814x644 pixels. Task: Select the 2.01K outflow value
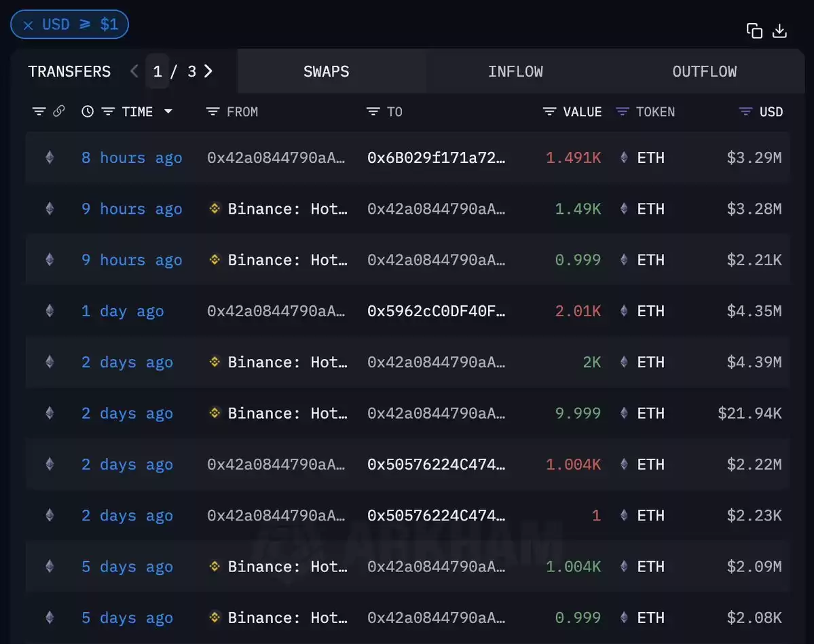pos(578,311)
